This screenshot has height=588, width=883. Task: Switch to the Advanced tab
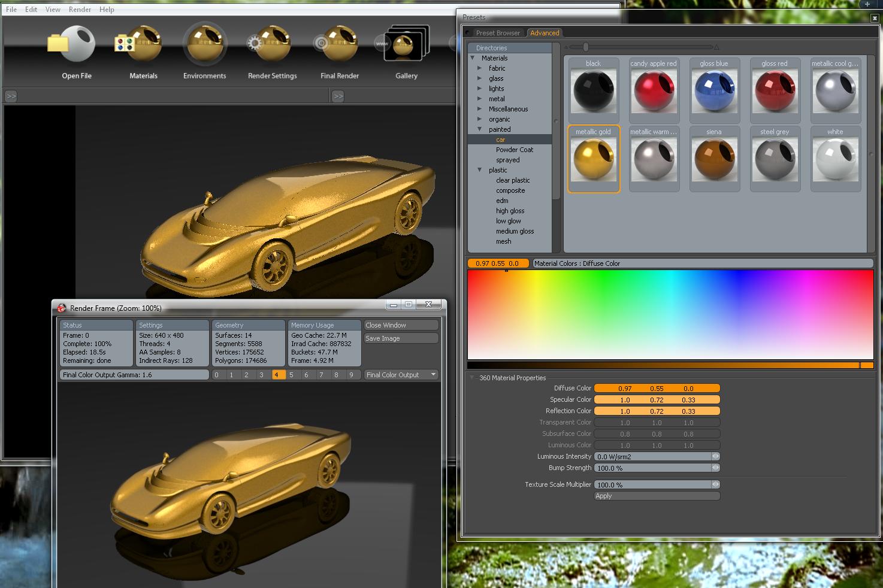(x=545, y=33)
